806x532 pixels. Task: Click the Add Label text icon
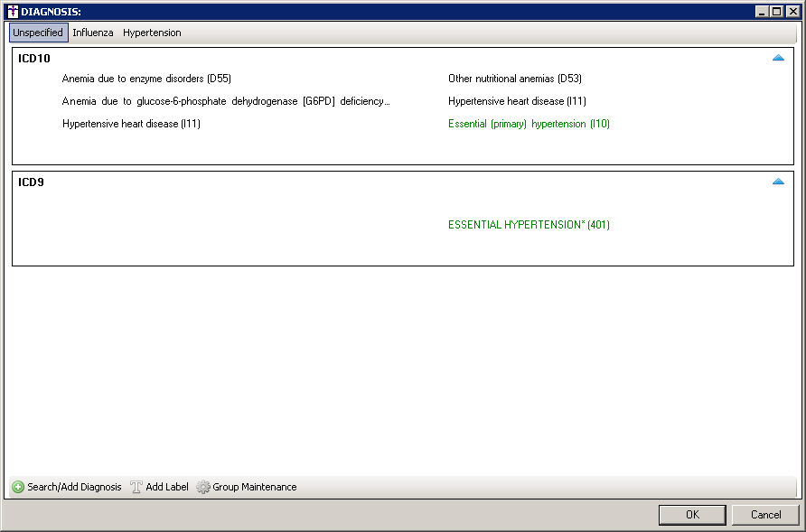(x=136, y=487)
